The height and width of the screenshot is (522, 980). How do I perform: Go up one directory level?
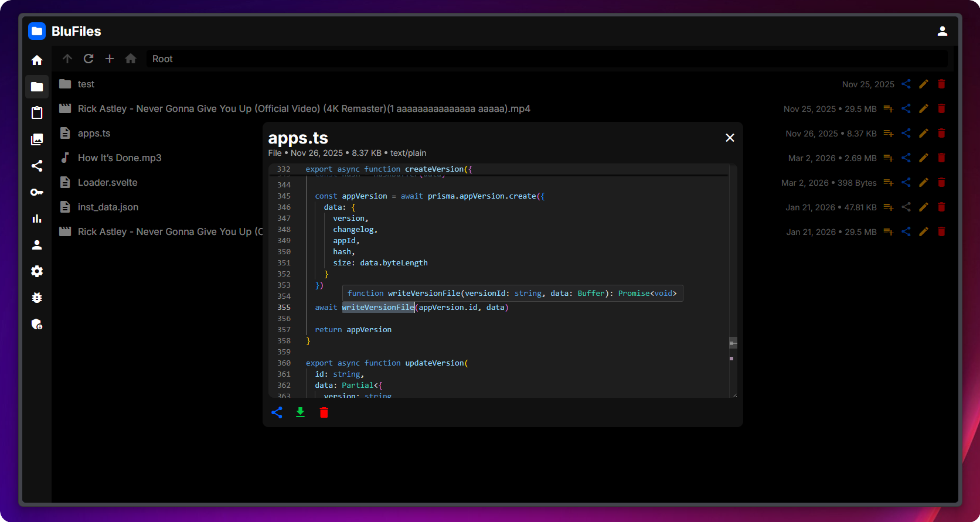(67, 59)
